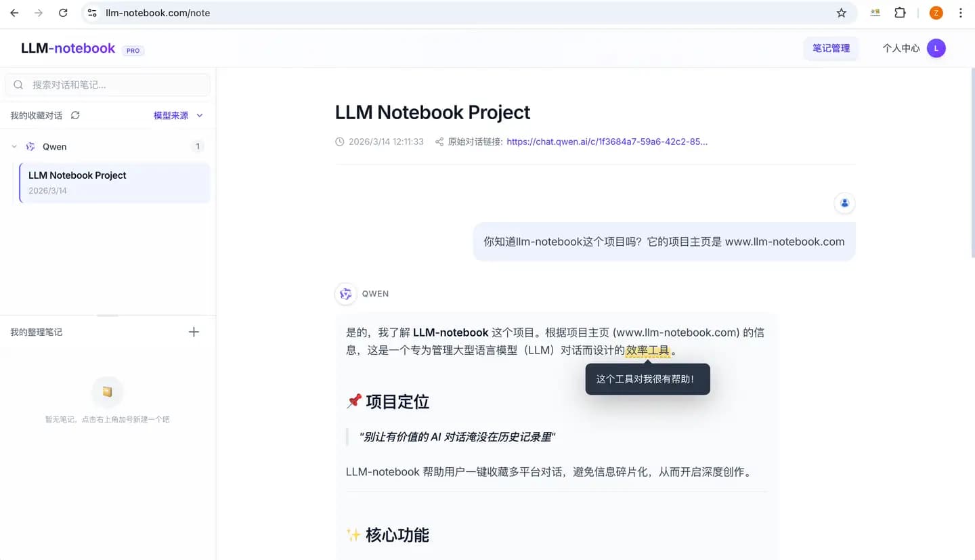Click the QWEN sender label
Image resolution: width=975 pixels, height=560 pixels.
(375, 294)
